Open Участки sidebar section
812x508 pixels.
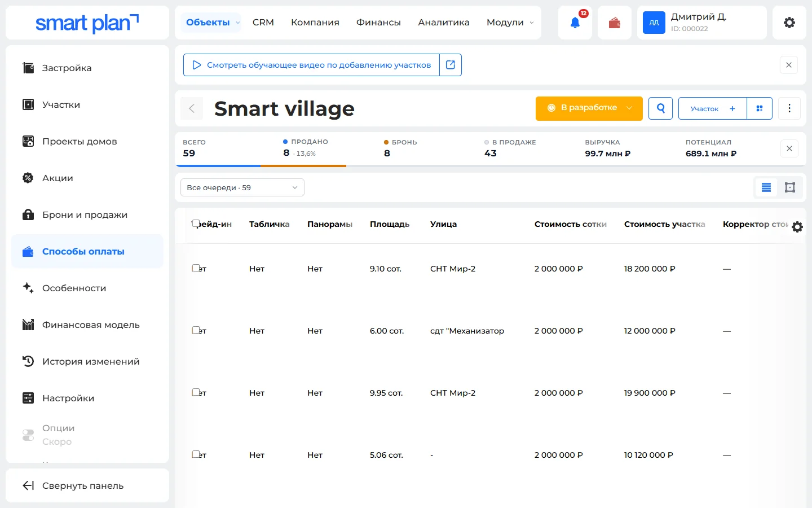pos(87,104)
